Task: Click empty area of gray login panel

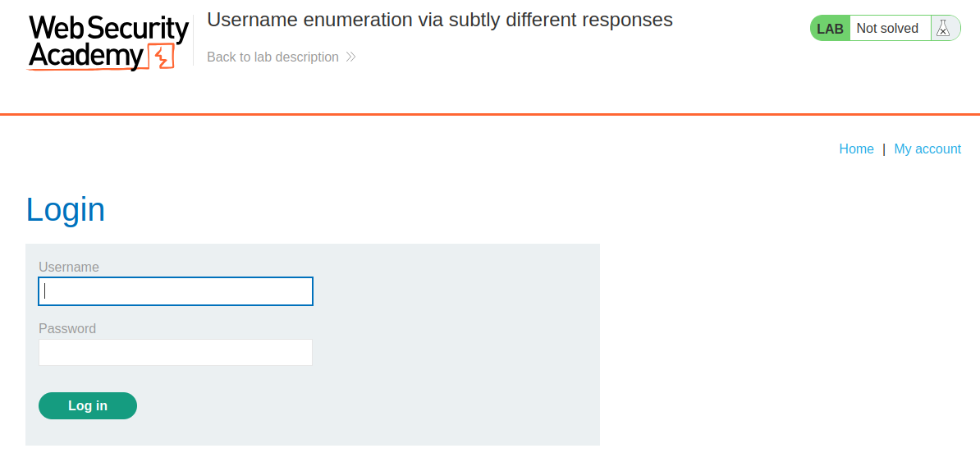Action: pos(460,345)
